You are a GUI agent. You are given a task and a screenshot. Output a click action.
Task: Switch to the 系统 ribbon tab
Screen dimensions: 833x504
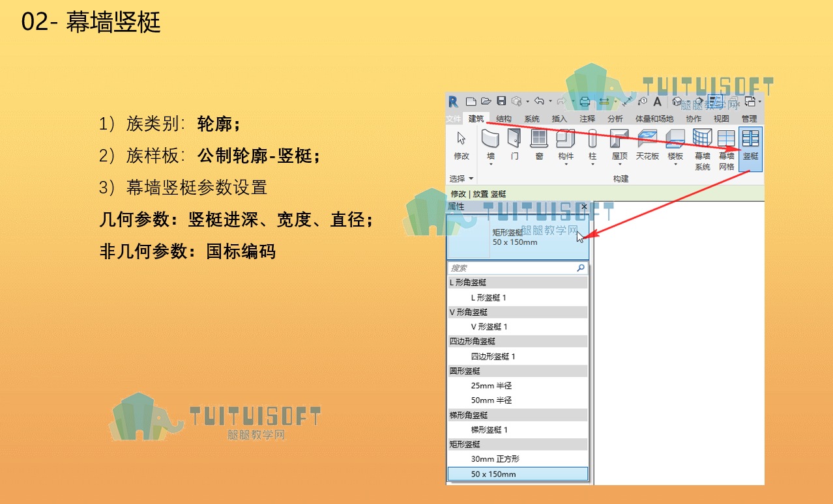[532, 119]
